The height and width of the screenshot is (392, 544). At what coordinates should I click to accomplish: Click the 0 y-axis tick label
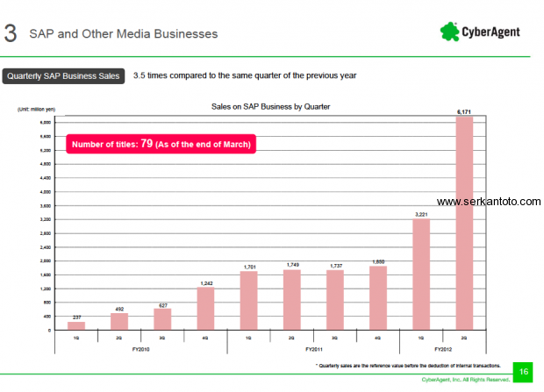(49, 331)
